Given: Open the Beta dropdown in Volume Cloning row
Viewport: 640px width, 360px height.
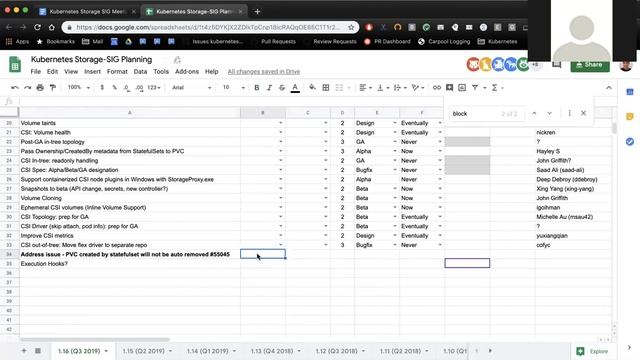Looking at the screenshot, I should pyautogui.click(x=395, y=198).
